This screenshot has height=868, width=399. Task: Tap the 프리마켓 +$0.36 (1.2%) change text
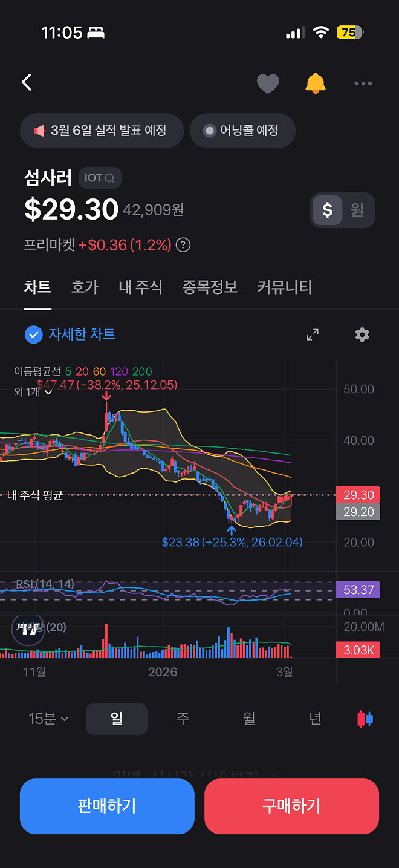tap(98, 245)
